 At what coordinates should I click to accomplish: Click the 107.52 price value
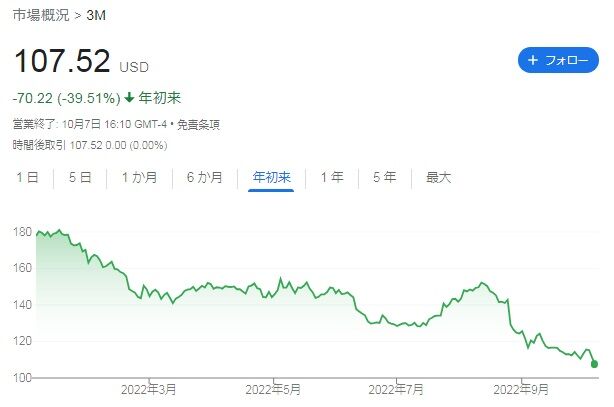[61, 62]
